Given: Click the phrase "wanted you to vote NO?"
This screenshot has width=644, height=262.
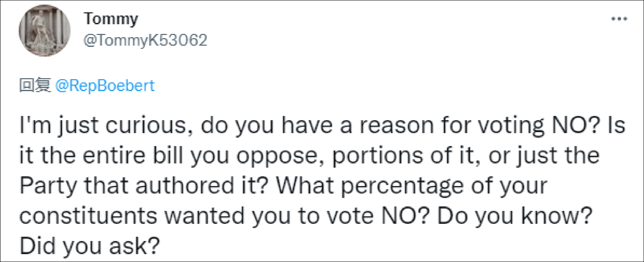Looking at the screenshot, I should tap(297, 216).
